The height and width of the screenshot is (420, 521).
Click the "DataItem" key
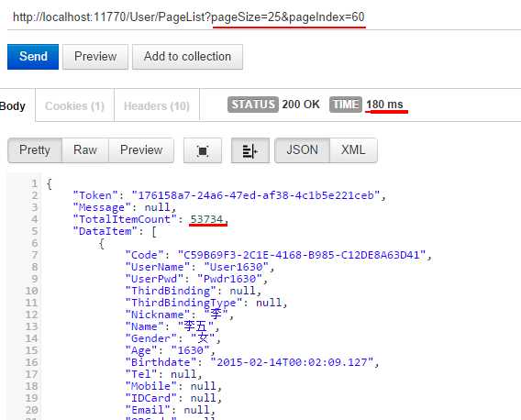click(105, 231)
